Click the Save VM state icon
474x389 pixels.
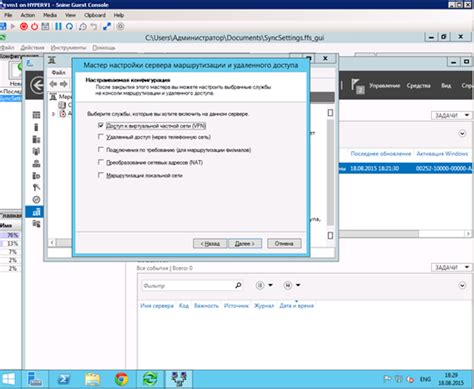click(45, 26)
